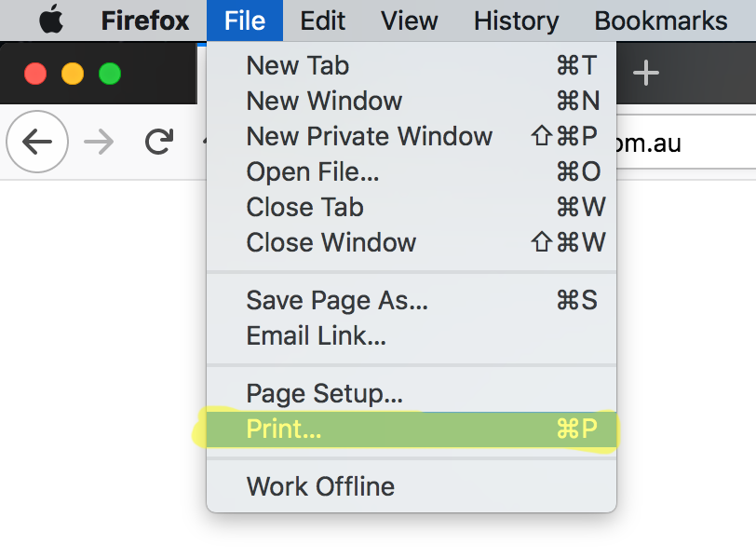Go back using the back arrow button
The width and height of the screenshot is (756, 559).
click(37, 142)
